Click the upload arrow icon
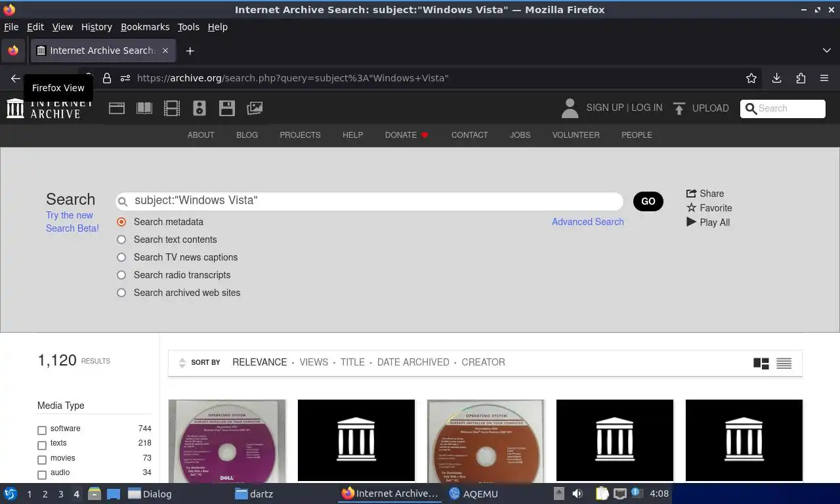 point(679,108)
